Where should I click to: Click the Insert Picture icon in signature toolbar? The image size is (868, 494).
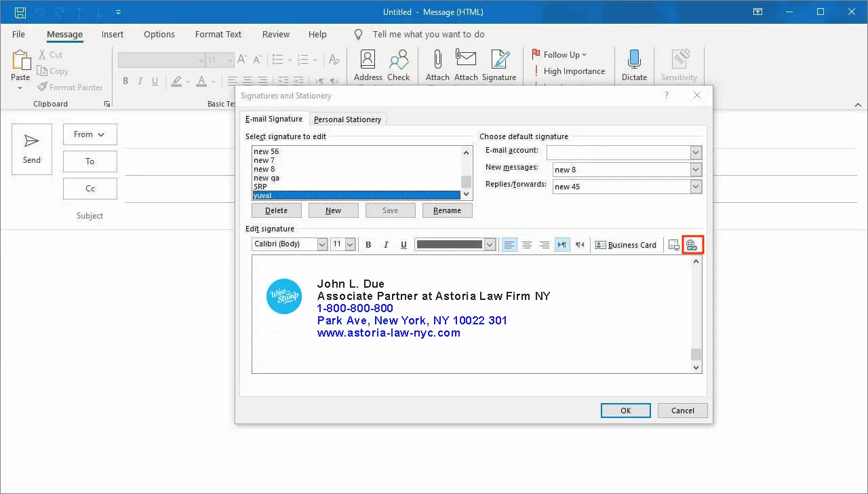click(x=673, y=245)
